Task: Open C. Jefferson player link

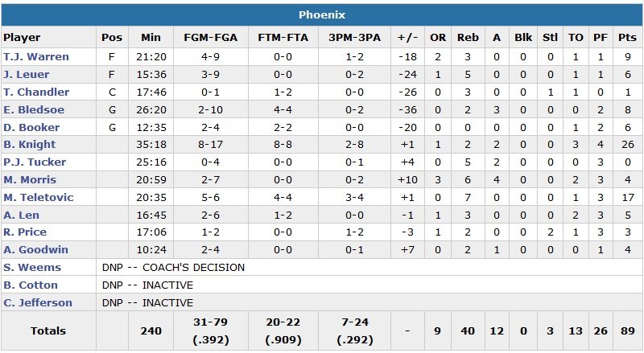Action: [x=37, y=303]
